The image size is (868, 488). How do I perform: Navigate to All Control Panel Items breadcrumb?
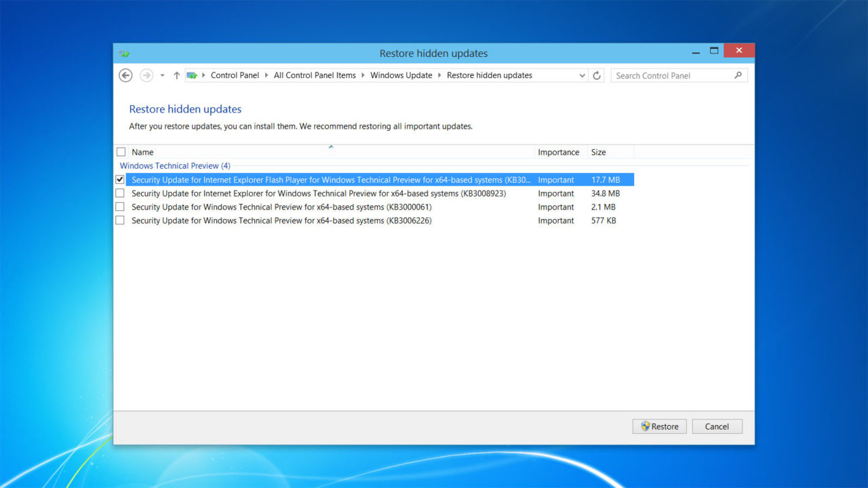coord(315,75)
